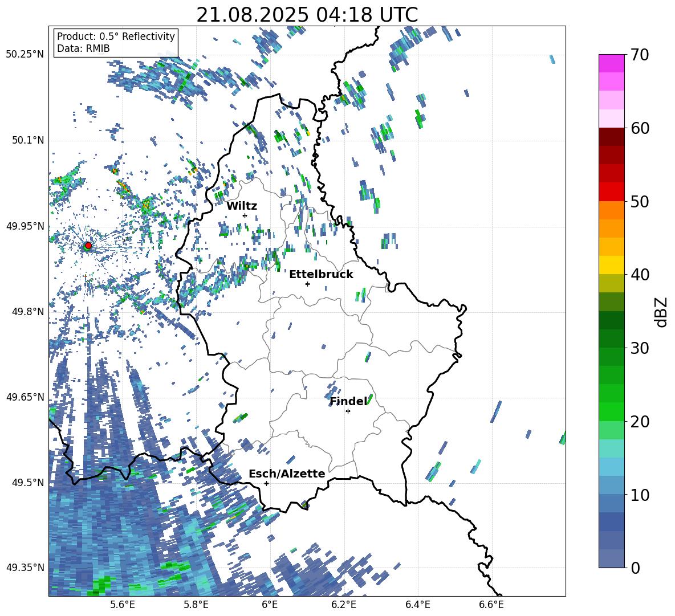Screen dimensions: 675x616
Task: Click the Ettelbruck city label
Action: (321, 275)
